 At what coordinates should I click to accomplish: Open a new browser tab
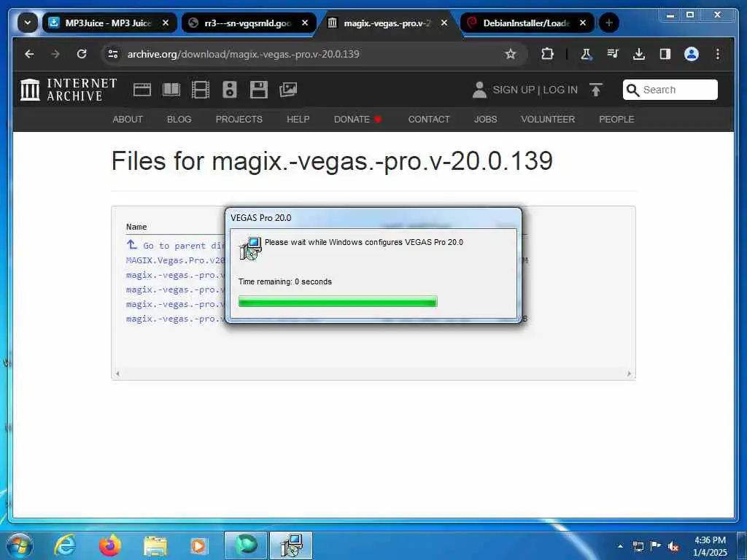pyautogui.click(x=609, y=23)
